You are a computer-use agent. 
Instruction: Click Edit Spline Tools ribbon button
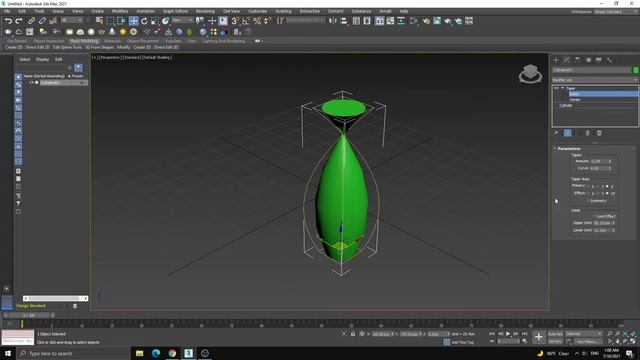click(x=67, y=47)
